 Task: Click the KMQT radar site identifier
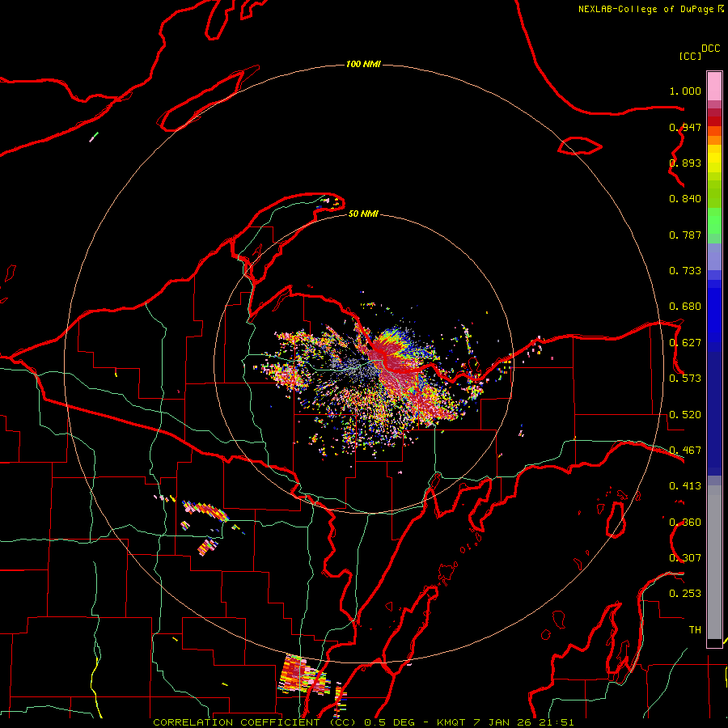point(451,722)
